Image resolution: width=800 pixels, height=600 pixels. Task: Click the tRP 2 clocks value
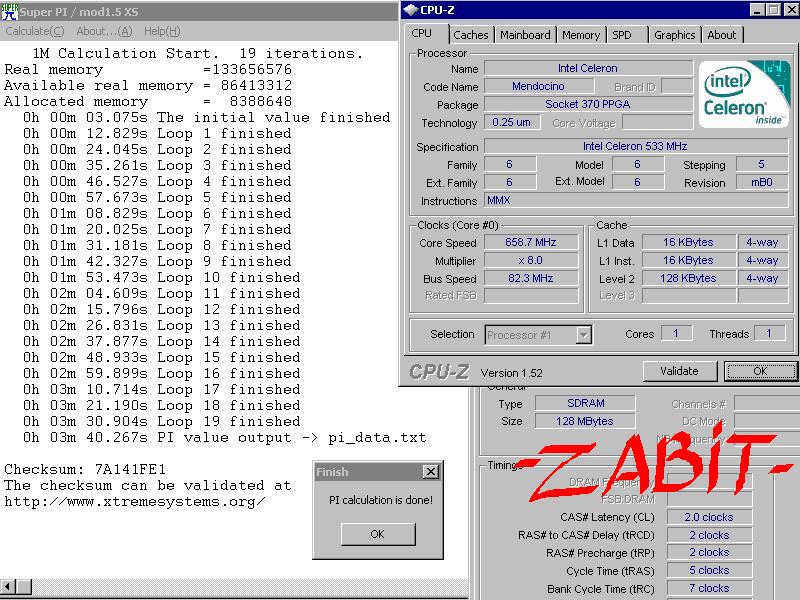click(x=709, y=553)
